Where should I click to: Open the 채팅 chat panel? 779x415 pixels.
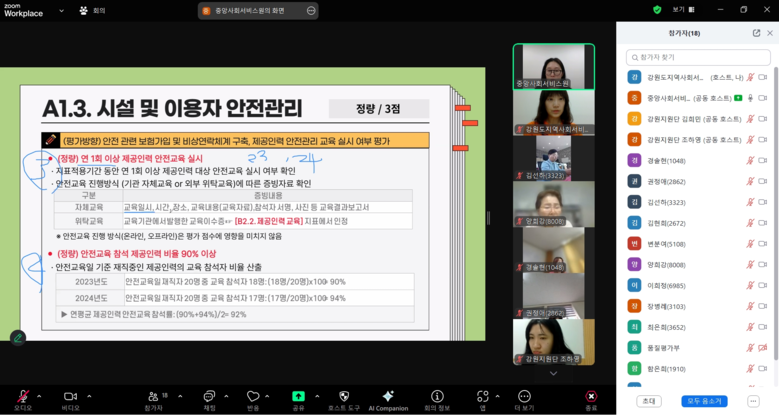pyautogui.click(x=209, y=396)
